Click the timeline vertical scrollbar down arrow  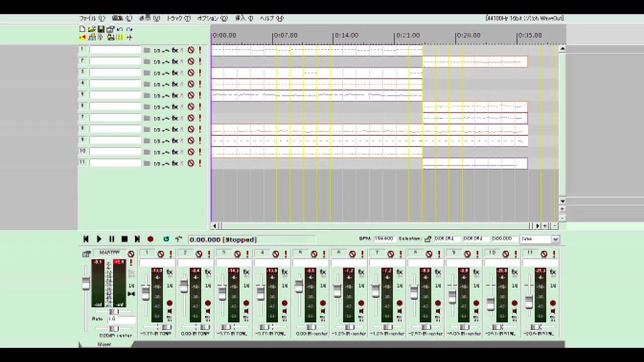(x=562, y=201)
